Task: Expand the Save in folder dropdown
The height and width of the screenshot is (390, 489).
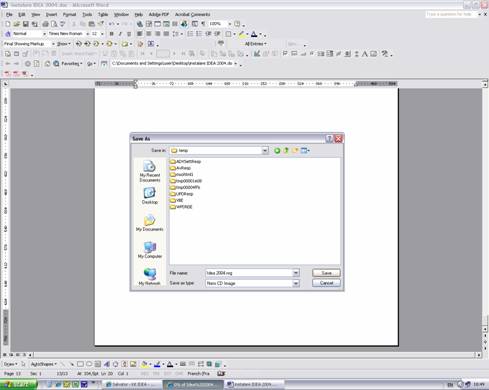Action: (265, 151)
